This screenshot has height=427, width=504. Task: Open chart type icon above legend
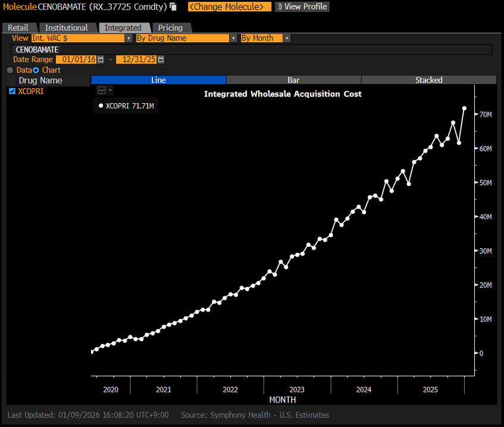pos(102,91)
